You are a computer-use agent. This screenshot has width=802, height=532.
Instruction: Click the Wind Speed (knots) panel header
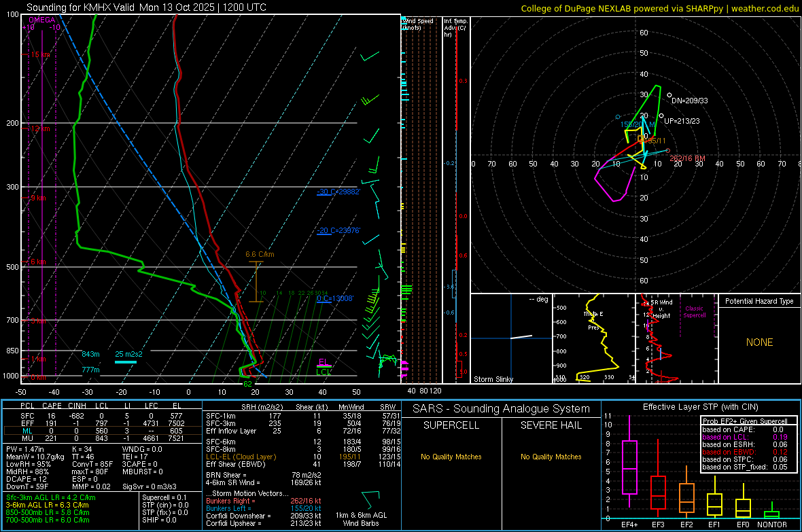pyautogui.click(x=419, y=24)
